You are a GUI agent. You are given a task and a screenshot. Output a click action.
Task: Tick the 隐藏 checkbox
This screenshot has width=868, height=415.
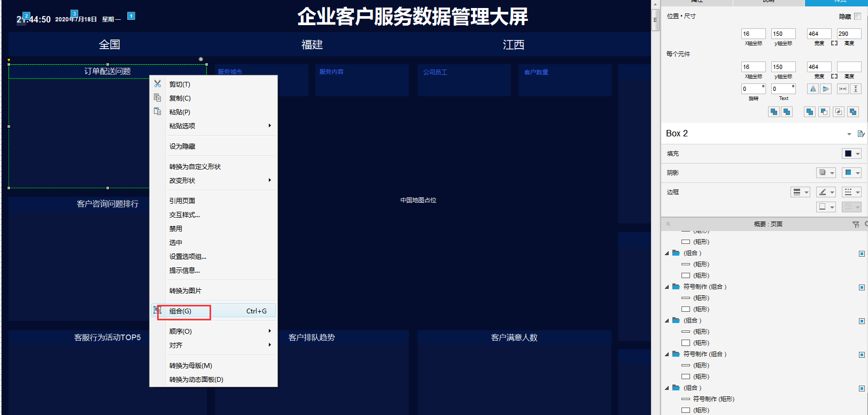point(858,17)
